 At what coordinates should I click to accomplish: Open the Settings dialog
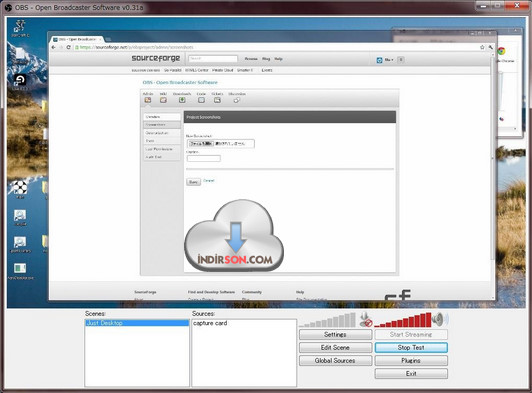tap(335, 335)
